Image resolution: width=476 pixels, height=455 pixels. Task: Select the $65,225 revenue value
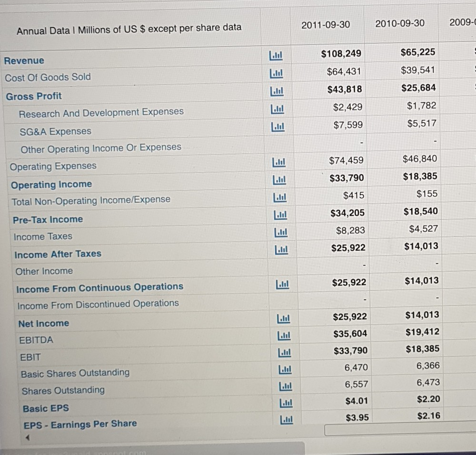[418, 52]
